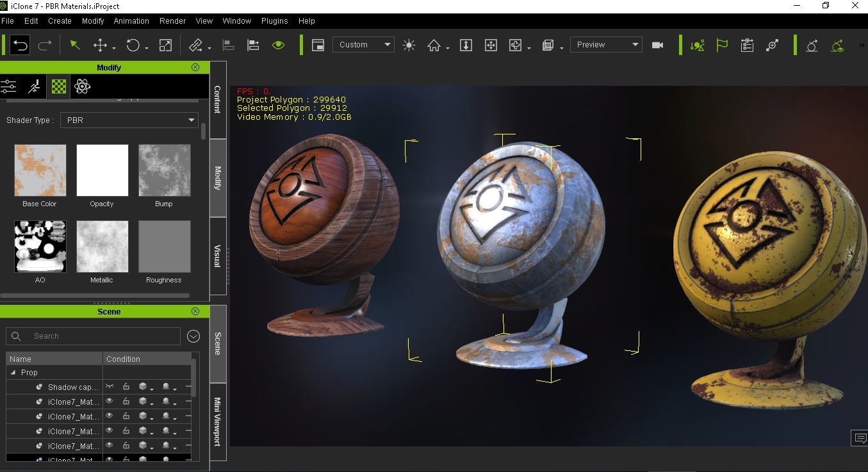Click the Redo arrow in toolbar
The height and width of the screenshot is (472, 868).
click(45, 45)
